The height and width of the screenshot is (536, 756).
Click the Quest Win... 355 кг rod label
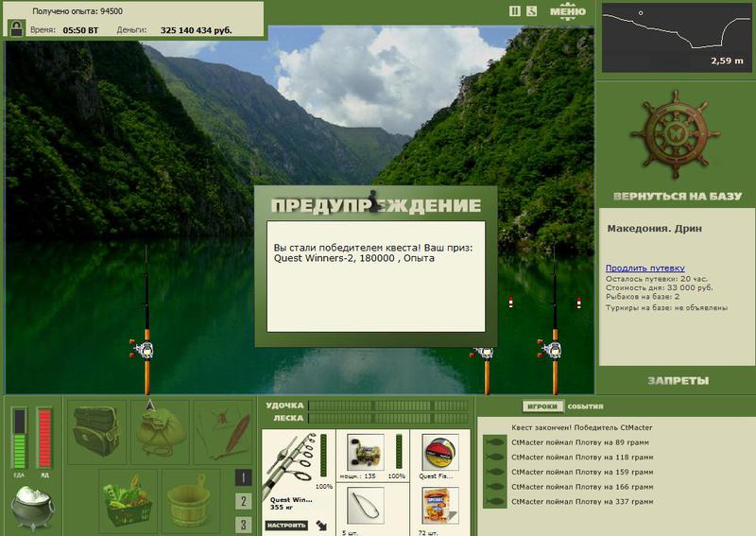click(x=291, y=503)
